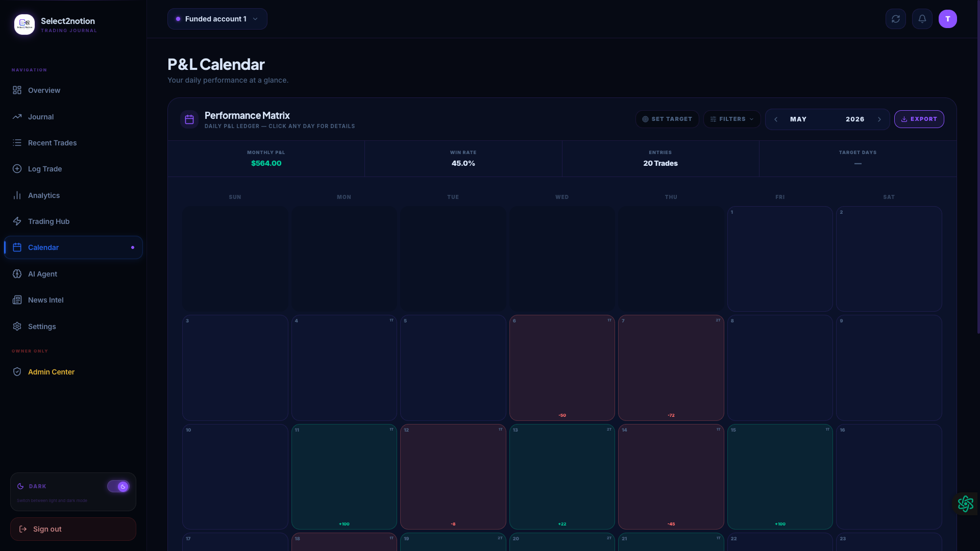Open the Log Trade menu item

point(73,169)
